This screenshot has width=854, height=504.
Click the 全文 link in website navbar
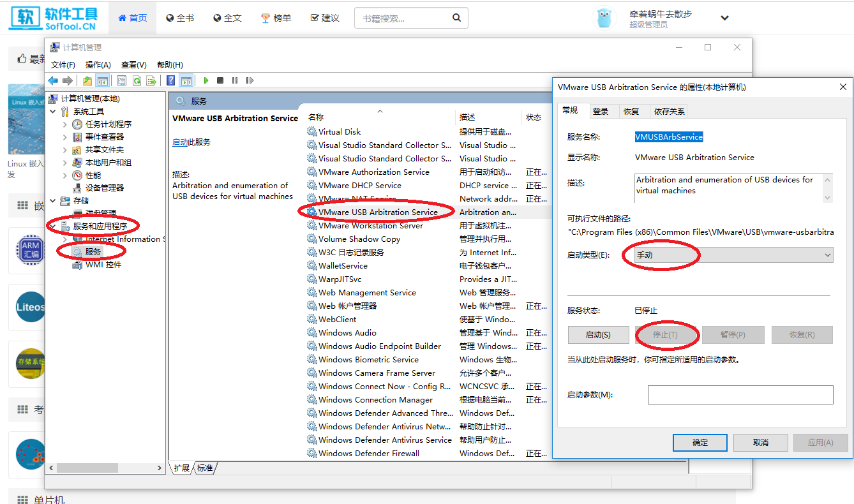tap(228, 18)
